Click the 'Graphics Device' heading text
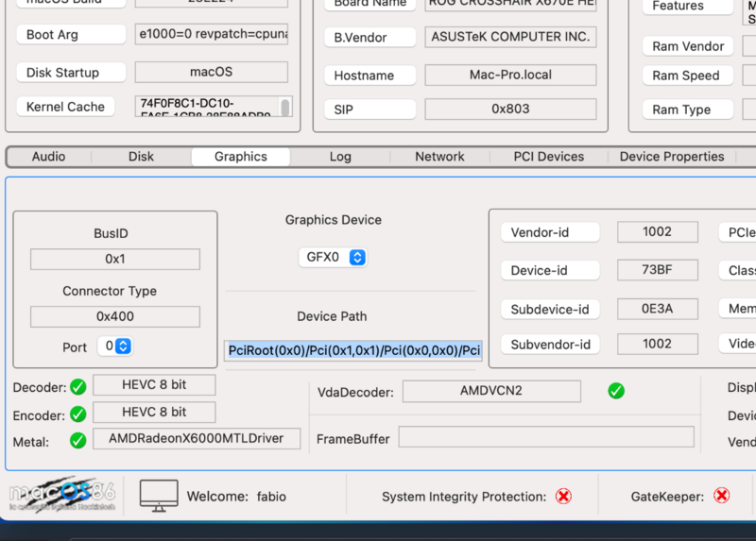This screenshot has height=541, width=756. click(334, 220)
